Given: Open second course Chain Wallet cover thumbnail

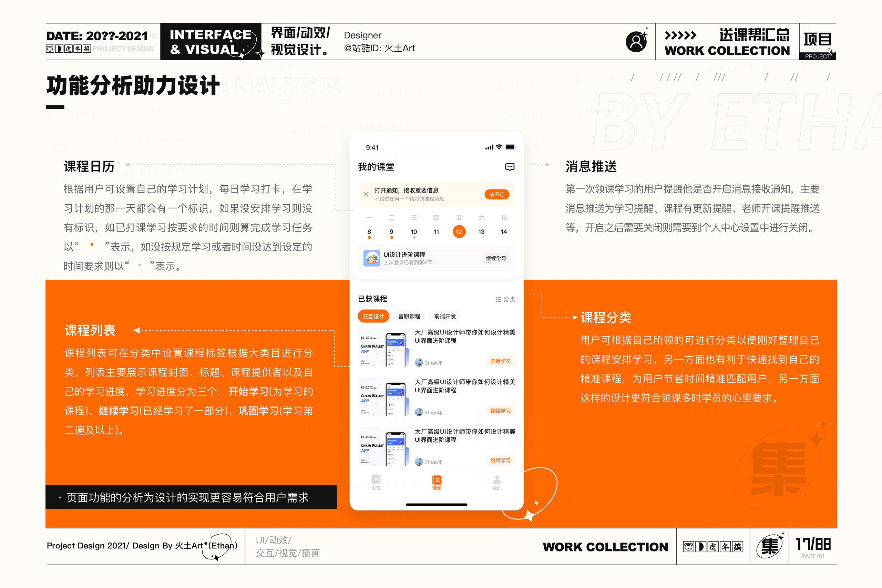Looking at the screenshot, I should pyautogui.click(x=383, y=397).
